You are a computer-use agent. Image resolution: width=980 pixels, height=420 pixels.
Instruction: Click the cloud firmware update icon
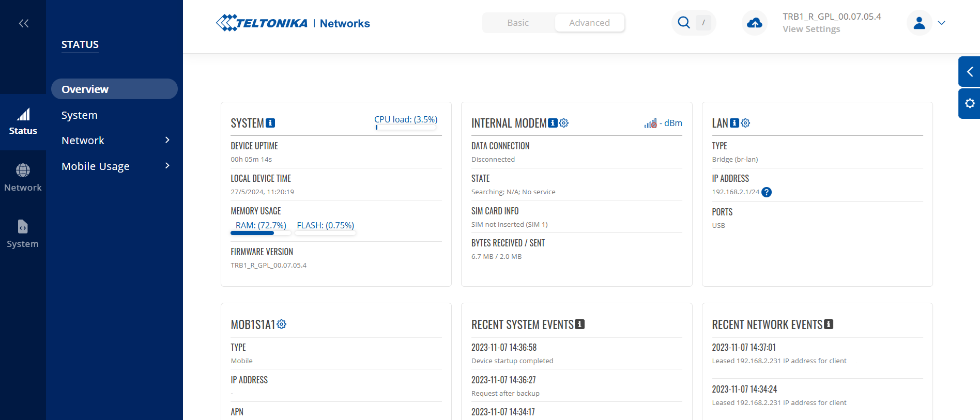[x=754, y=23]
